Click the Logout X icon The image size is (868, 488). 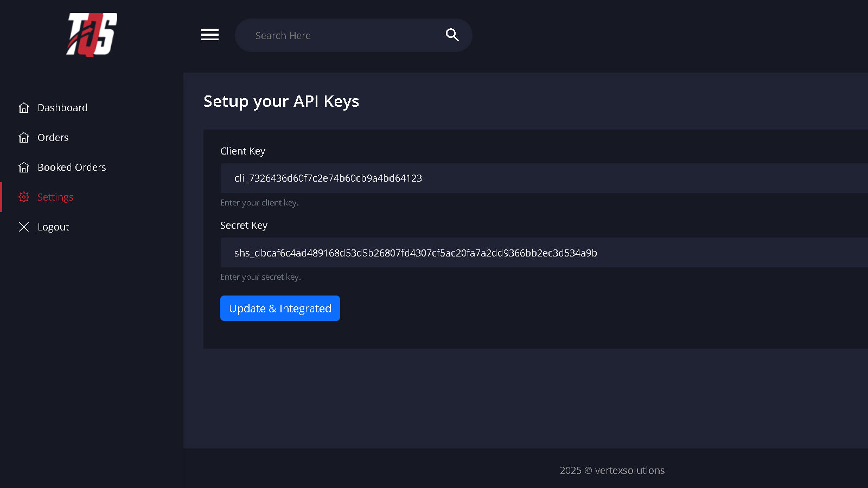pos(24,227)
